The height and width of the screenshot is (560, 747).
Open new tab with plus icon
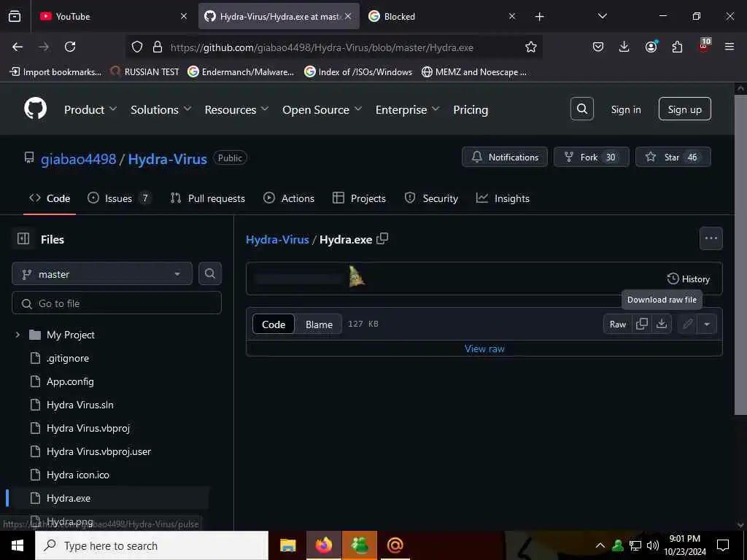tap(539, 17)
